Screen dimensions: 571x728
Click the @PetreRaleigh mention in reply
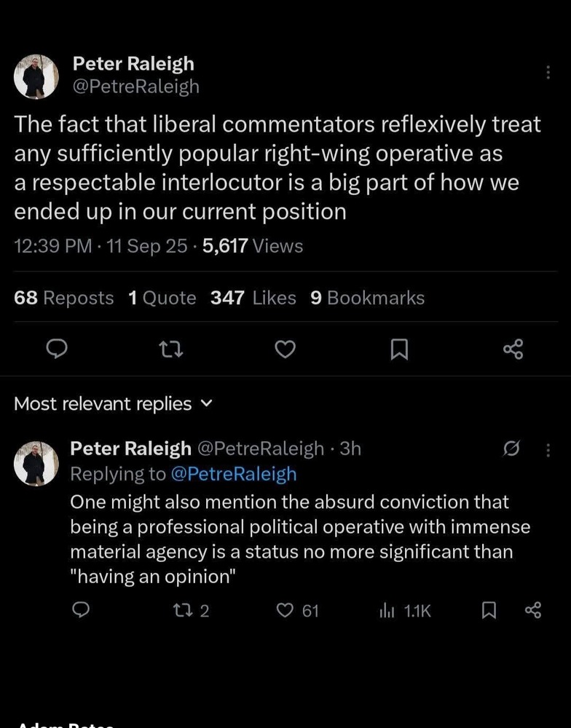[x=233, y=474]
